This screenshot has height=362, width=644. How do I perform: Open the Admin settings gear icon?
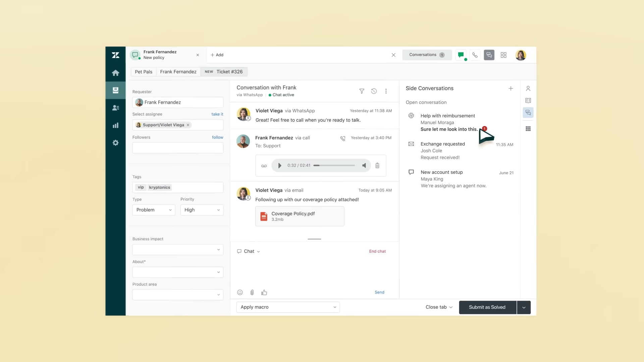pos(115,143)
